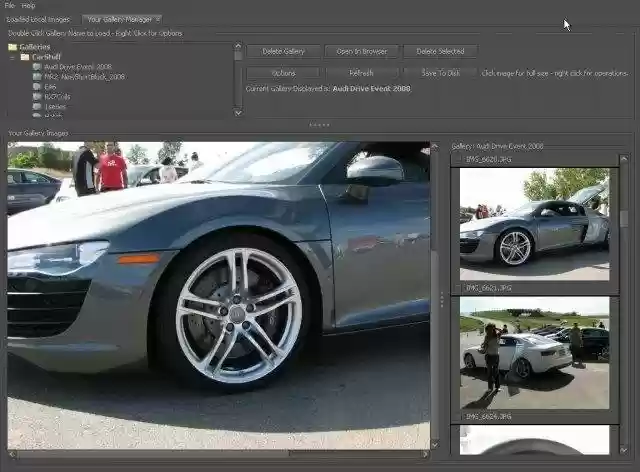Click the Options button
The height and width of the screenshot is (472, 640).
283,73
